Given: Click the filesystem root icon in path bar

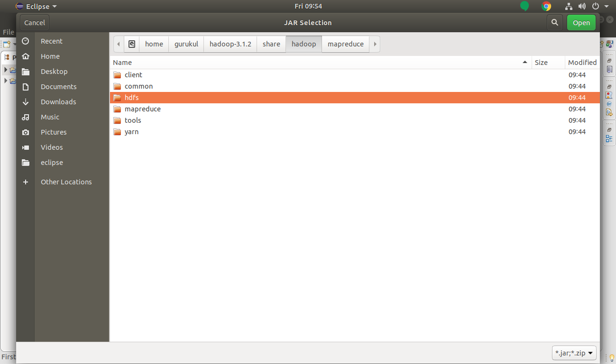Looking at the screenshot, I should pos(132,44).
